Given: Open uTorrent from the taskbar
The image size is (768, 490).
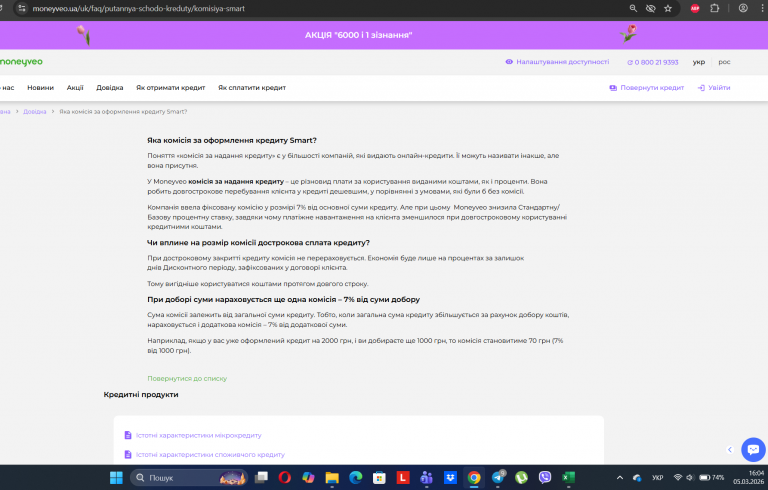Looking at the screenshot, I should click(x=521, y=478).
